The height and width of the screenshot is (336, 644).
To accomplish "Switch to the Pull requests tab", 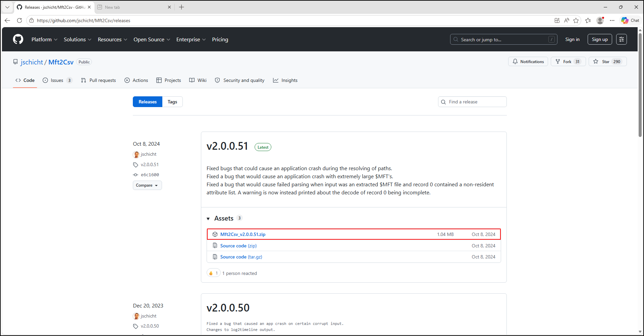I will [98, 80].
